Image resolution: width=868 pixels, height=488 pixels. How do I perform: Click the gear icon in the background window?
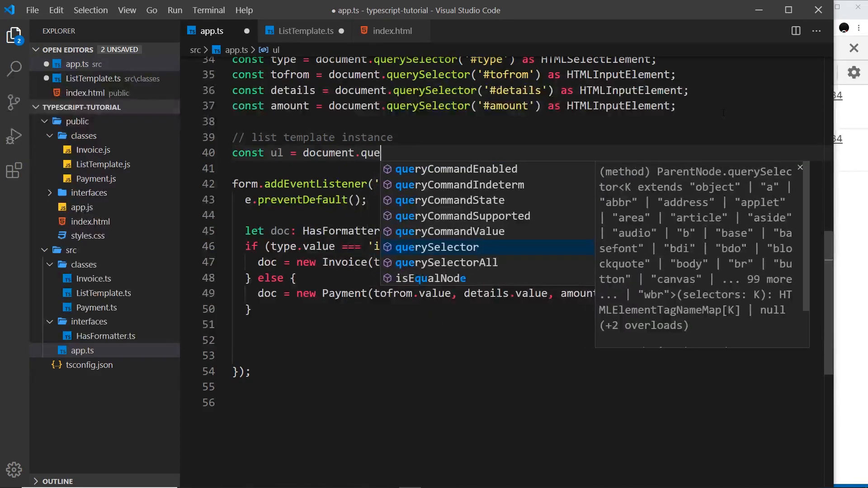tap(854, 72)
